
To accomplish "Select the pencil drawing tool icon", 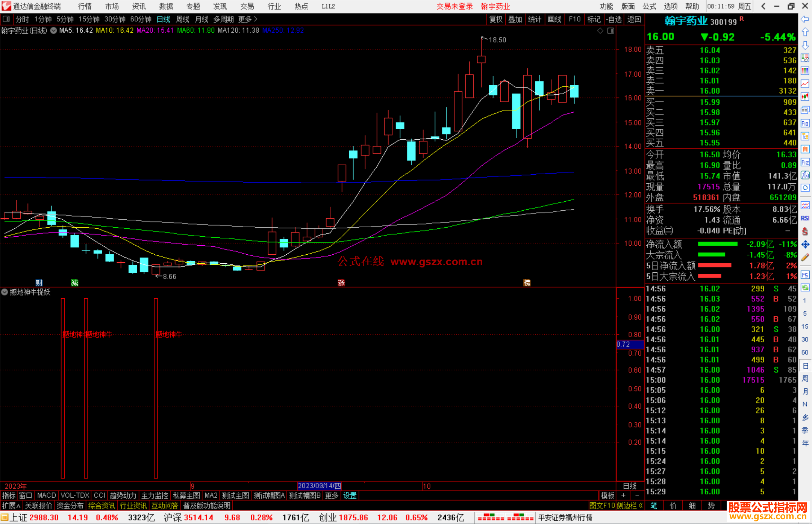I will 805,257.
